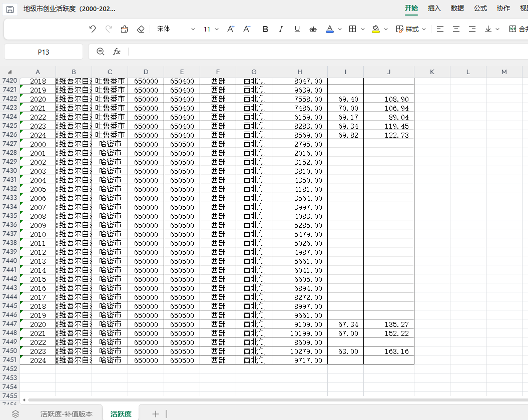Toggle underline formatting
The image size is (528, 420).
pos(297,29)
